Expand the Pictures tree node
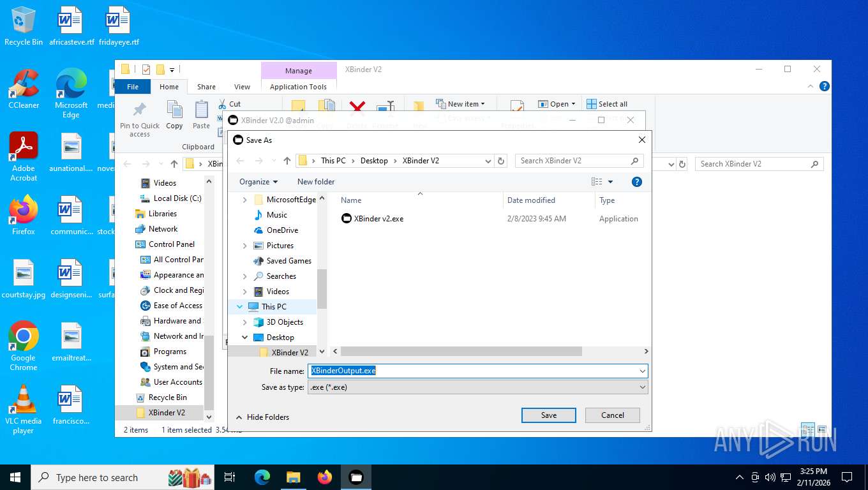 [x=245, y=246]
